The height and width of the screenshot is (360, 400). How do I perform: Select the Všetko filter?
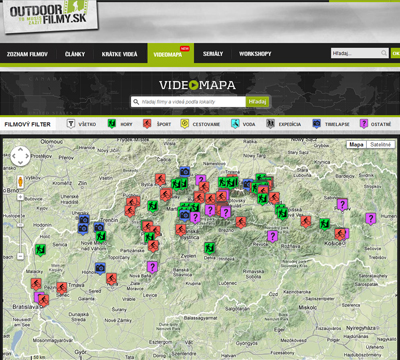pos(81,124)
